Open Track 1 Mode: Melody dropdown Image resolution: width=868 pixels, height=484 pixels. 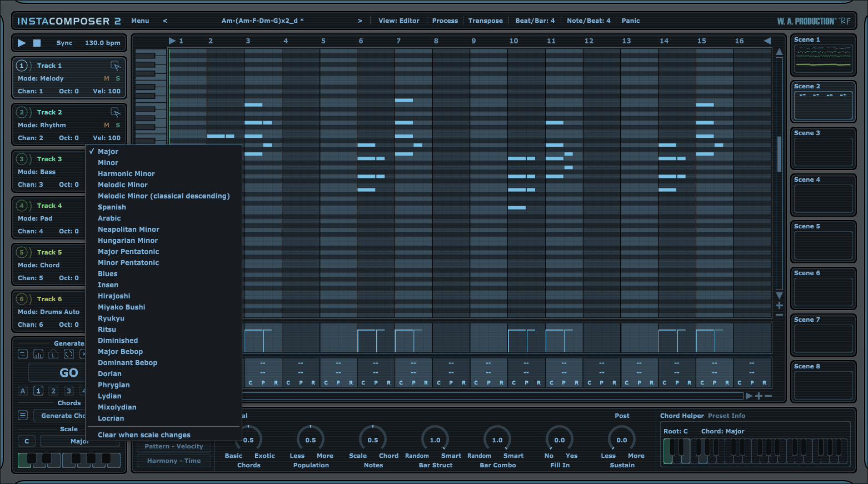[41, 78]
